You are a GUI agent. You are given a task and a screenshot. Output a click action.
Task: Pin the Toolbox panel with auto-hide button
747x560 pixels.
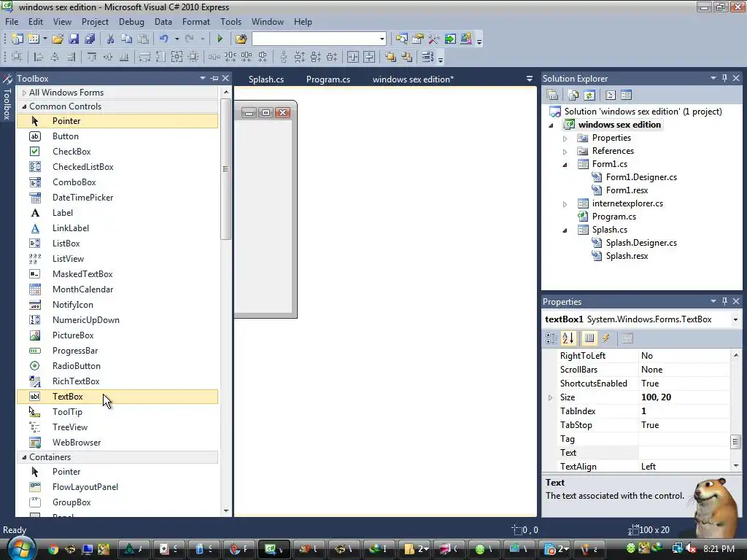214,79
